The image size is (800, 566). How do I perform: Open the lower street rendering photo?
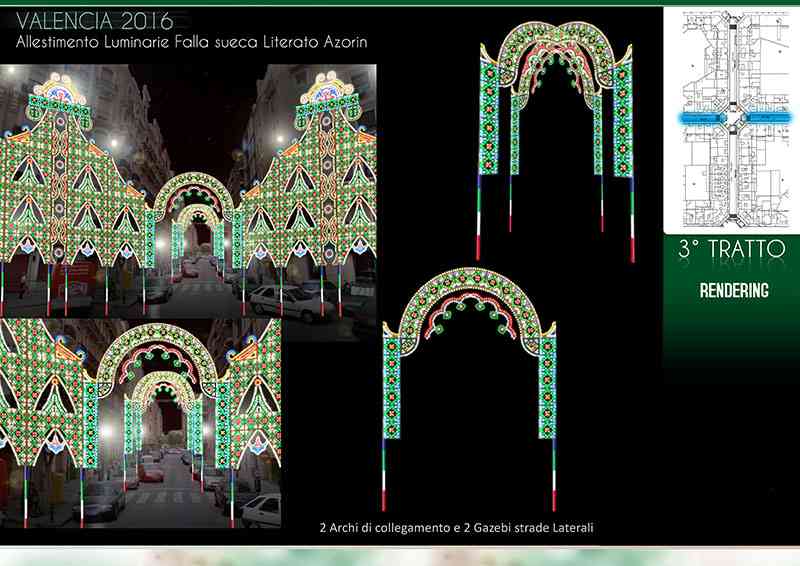(x=140, y=420)
